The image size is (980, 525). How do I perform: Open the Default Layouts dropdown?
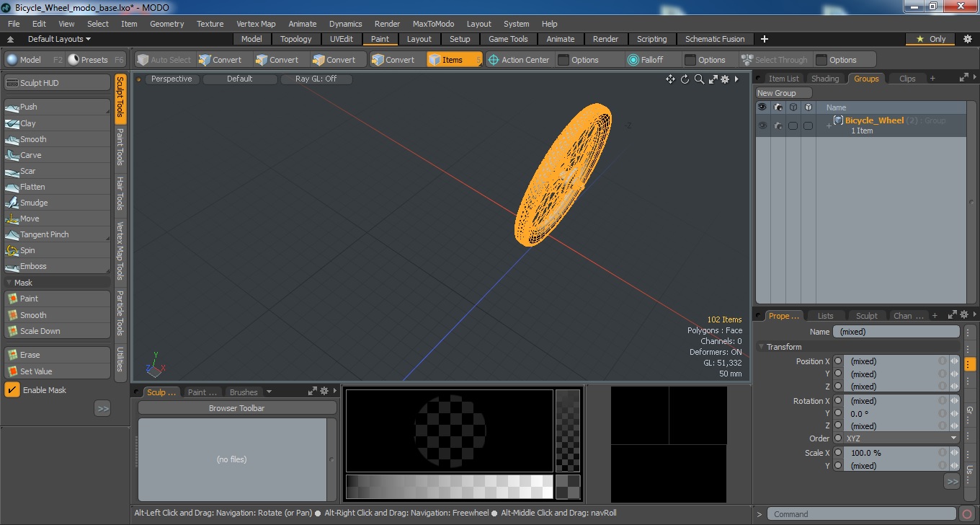pyautogui.click(x=59, y=39)
